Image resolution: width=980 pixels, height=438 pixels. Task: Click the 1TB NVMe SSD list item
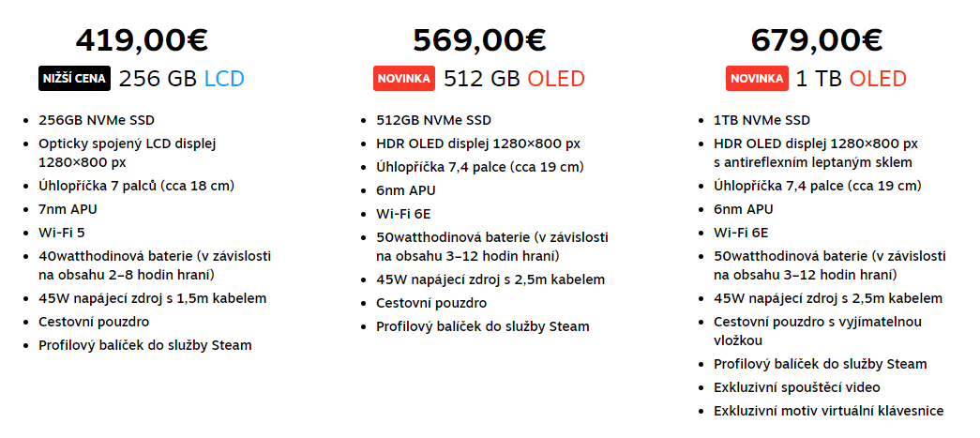click(x=761, y=120)
